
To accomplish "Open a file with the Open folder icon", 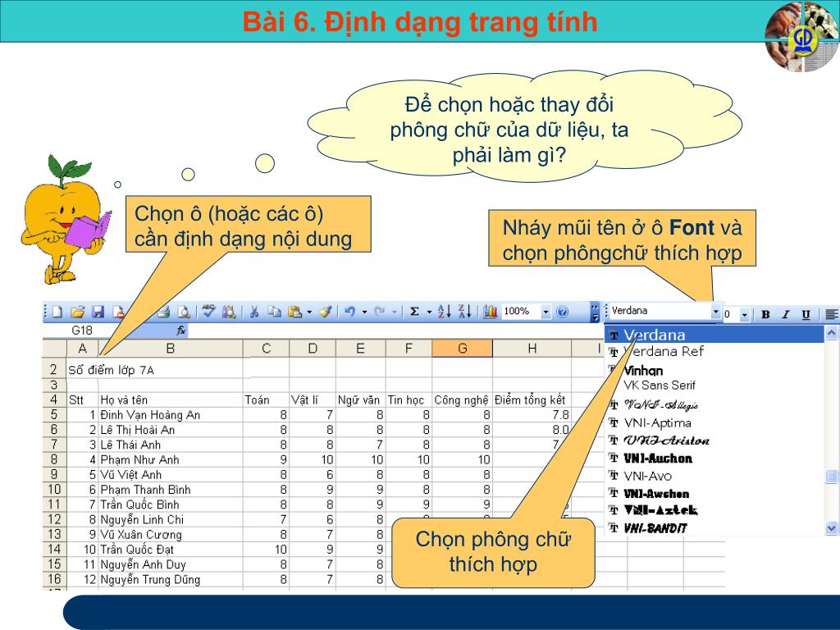I will [x=78, y=312].
